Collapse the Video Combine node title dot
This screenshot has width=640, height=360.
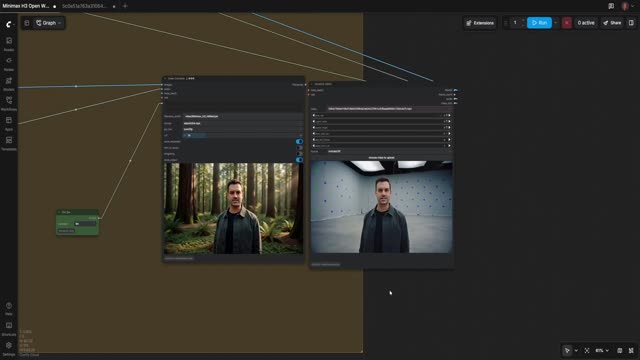pyautogui.click(x=165, y=78)
